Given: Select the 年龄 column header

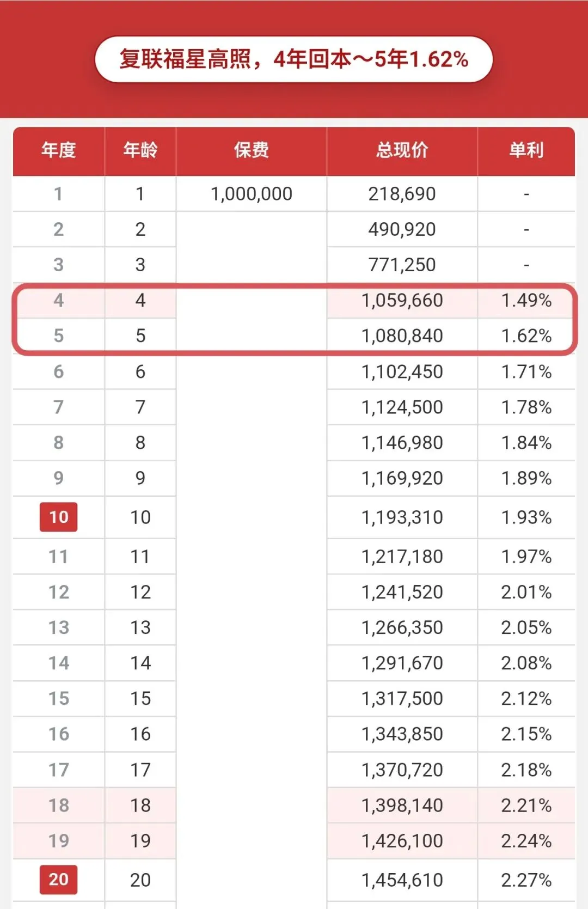Looking at the screenshot, I should (140, 150).
